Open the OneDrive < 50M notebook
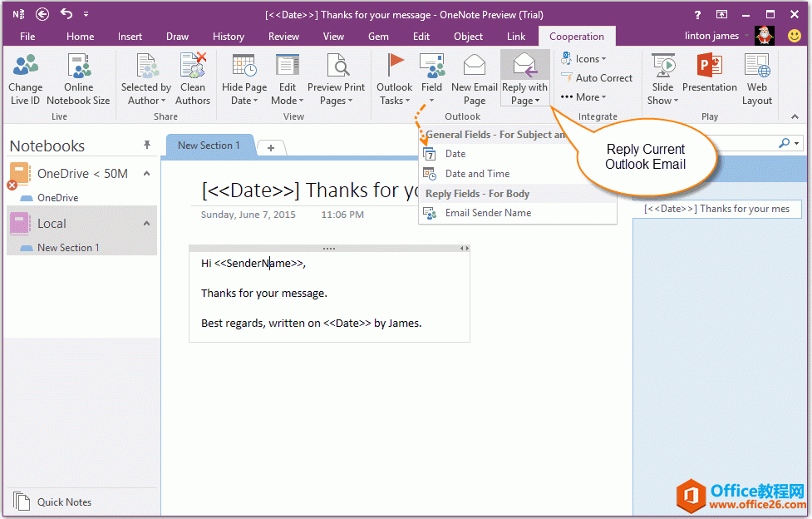The image size is (812, 519). tap(82, 174)
